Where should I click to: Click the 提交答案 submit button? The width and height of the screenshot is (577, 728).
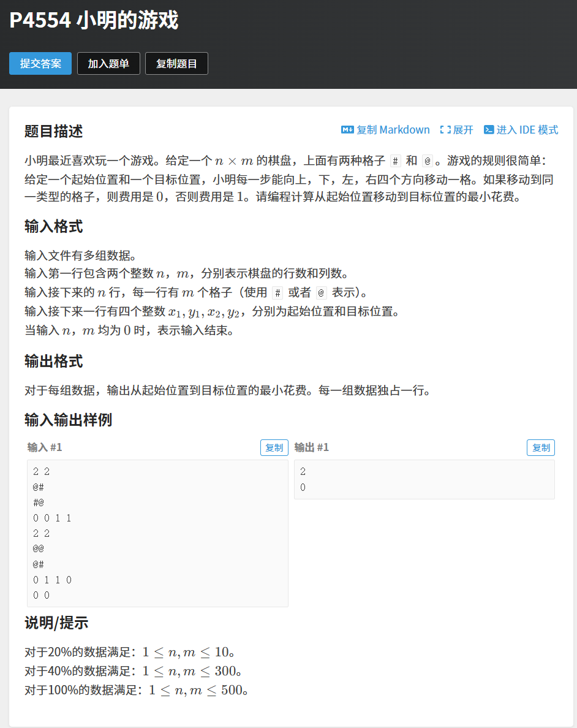pyautogui.click(x=40, y=64)
